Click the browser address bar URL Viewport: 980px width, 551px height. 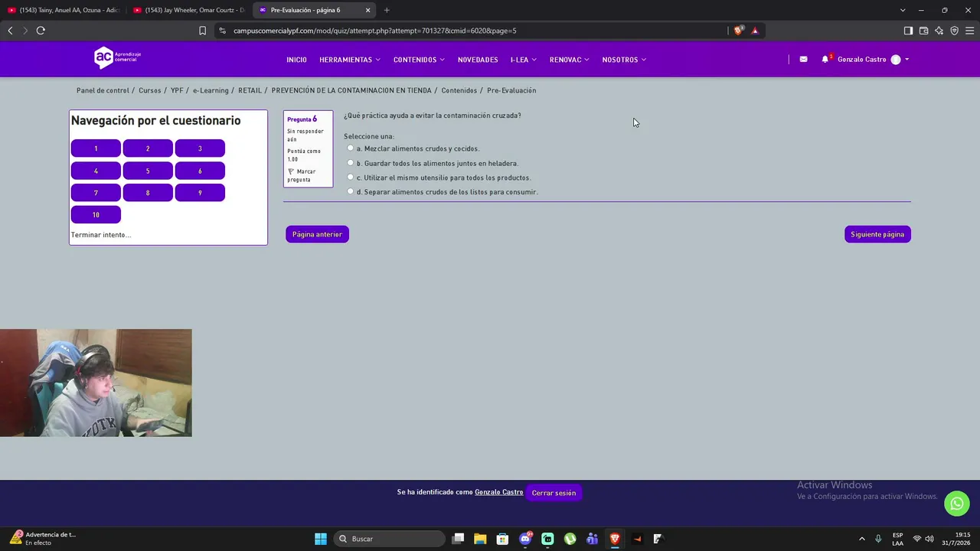point(375,31)
